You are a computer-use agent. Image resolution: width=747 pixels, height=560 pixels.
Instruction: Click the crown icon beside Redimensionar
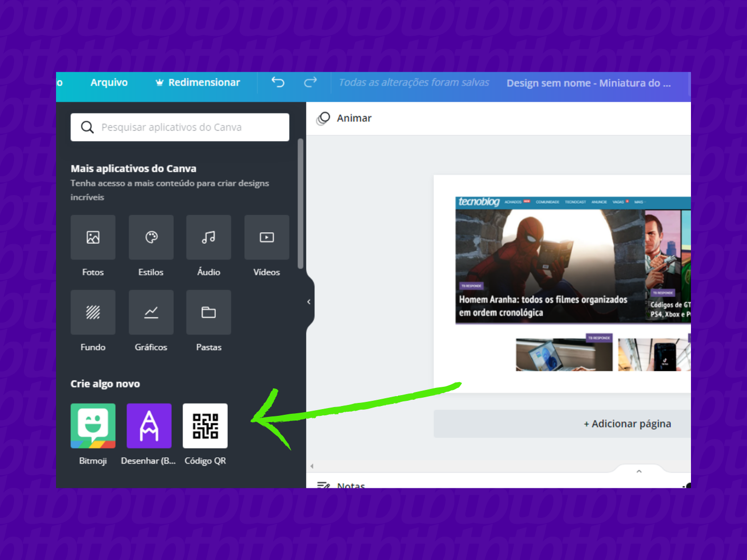(x=160, y=82)
